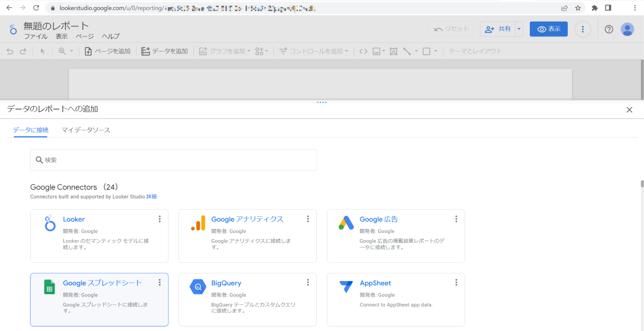Viewport: 644px width, 331px height.
Task: Open the ファイル menu
Action: coord(35,36)
